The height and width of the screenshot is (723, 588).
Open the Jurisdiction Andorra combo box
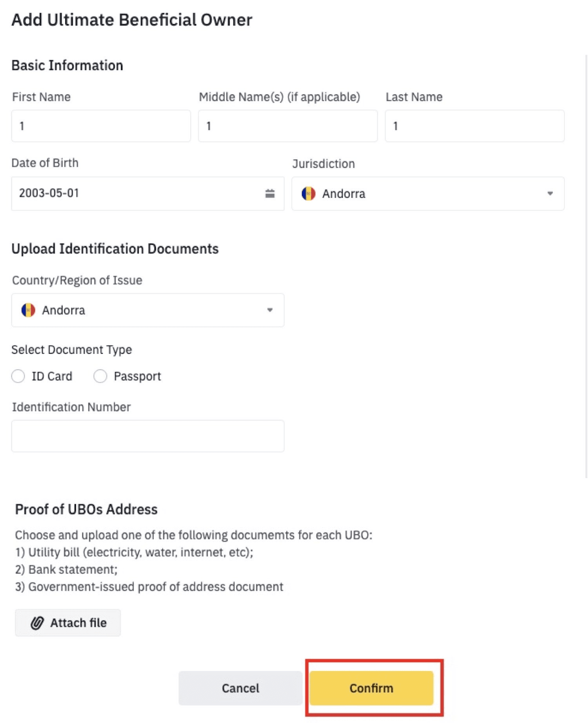428,193
